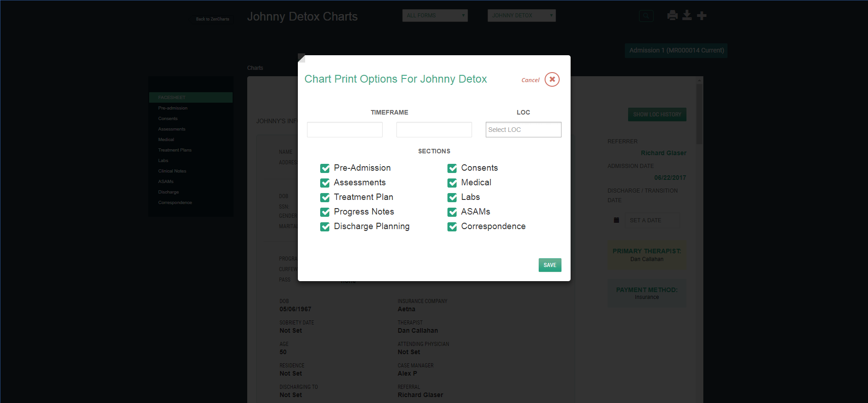Image resolution: width=868 pixels, height=403 pixels.
Task: Toggle the Correspondence checkbox
Action: 452,227
